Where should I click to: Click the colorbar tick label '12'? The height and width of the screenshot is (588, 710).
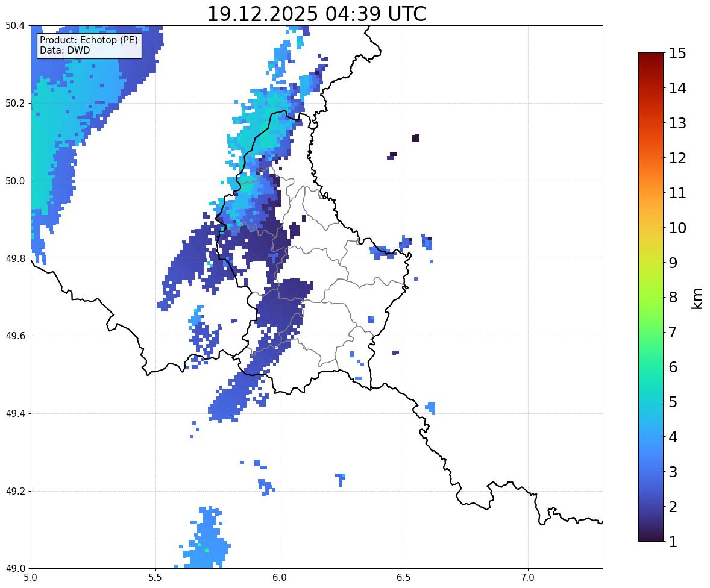tap(677, 158)
